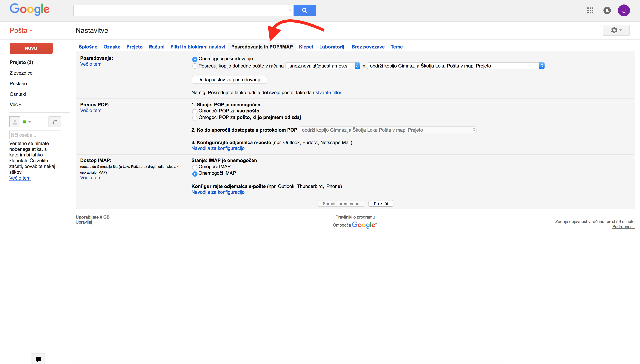
Task: Select 'Omogoči IMAP' radio button
Action: click(x=195, y=167)
